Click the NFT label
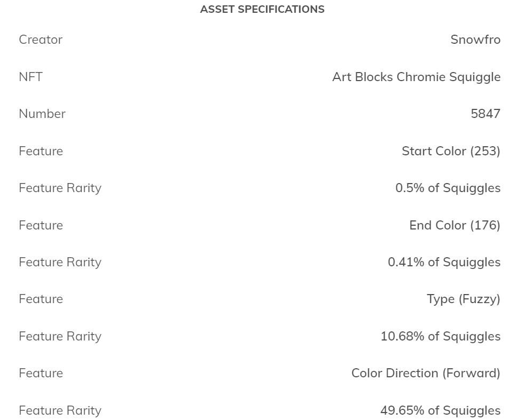 pos(30,77)
